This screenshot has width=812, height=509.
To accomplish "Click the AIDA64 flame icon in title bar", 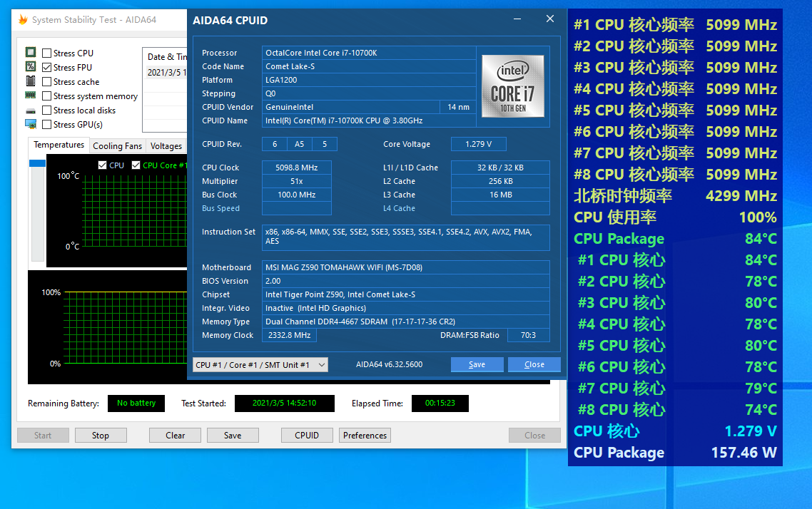I will tap(23, 20).
